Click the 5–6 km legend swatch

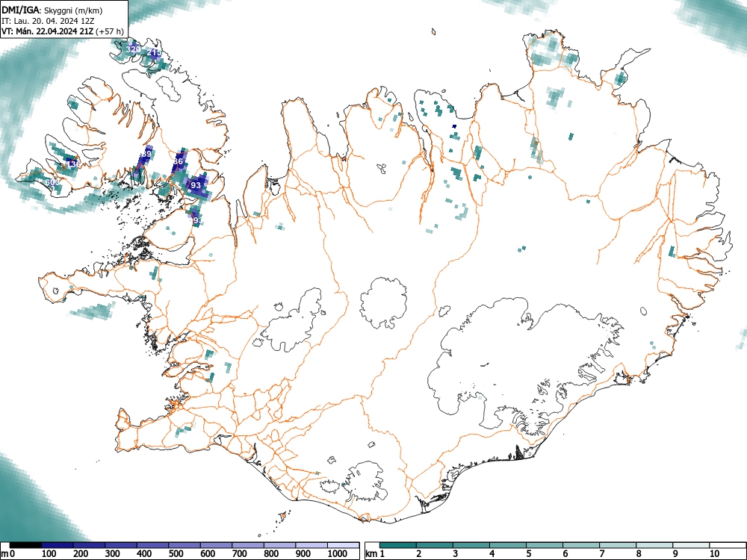pyautogui.click(x=545, y=545)
